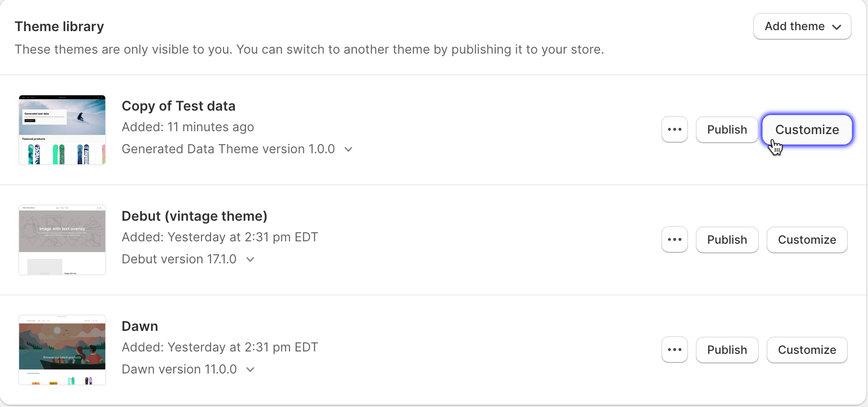The width and height of the screenshot is (868, 407).
Task: Open more actions for Copy of Test data
Action: tap(674, 129)
